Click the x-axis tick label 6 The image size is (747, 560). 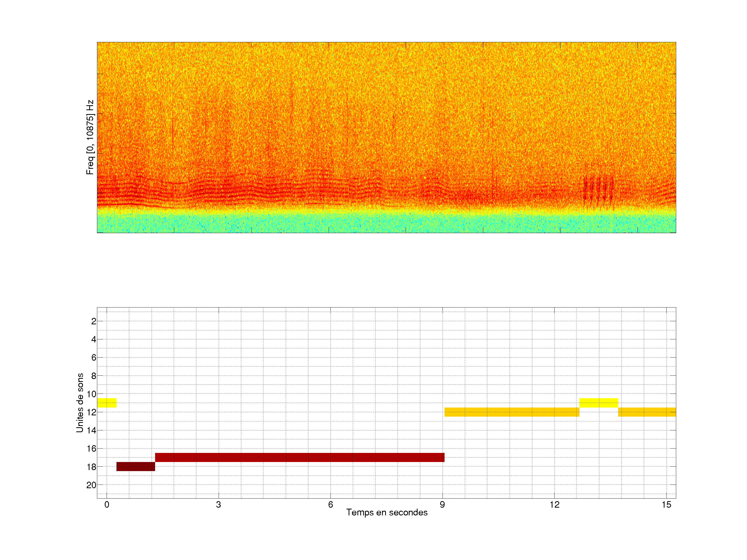tap(330, 505)
